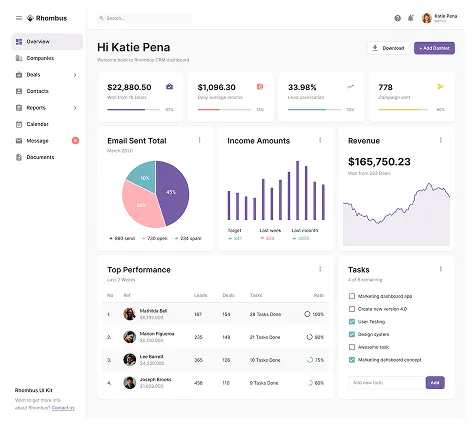Expand the Deals submenu chevron
Image resolution: width=473 pixels, height=434 pixels.
(75, 75)
